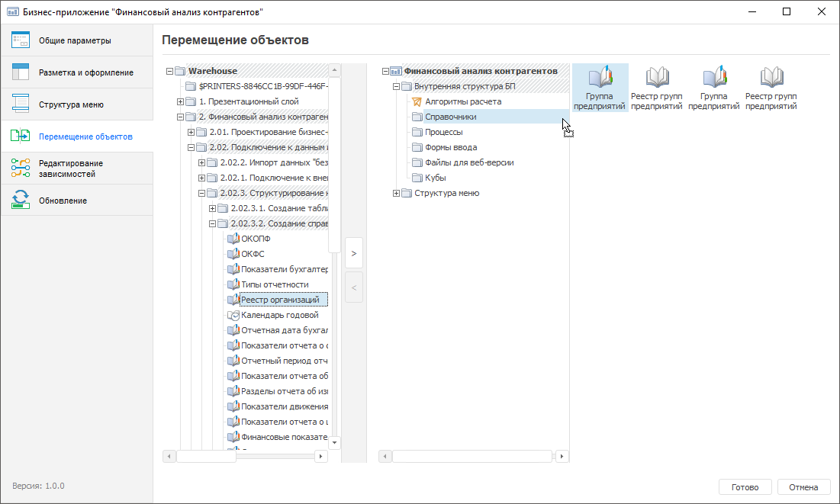Screen dimensions: 840x504
Task: Collapse the Внутренняя структура БП node
Action: [396, 86]
